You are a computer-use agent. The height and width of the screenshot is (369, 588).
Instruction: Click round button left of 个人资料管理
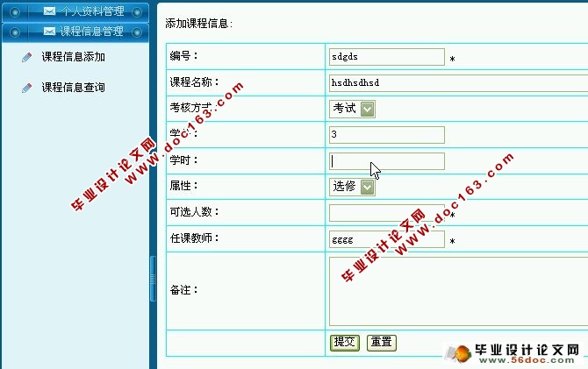pos(15,12)
